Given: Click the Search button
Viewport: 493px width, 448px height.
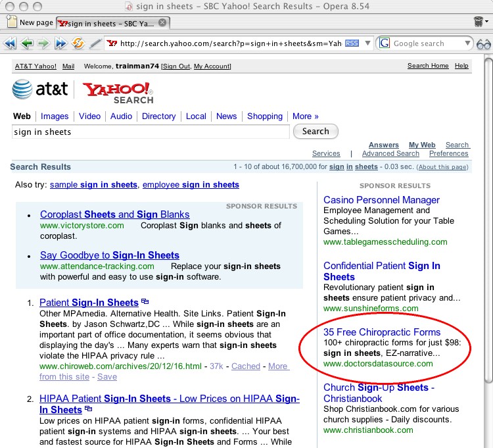Looking at the screenshot, I should (316, 131).
